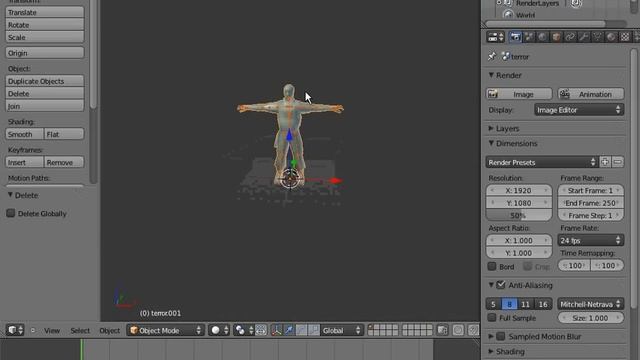Open the Render Presets dropdown
The width and height of the screenshot is (640, 360).
point(542,162)
